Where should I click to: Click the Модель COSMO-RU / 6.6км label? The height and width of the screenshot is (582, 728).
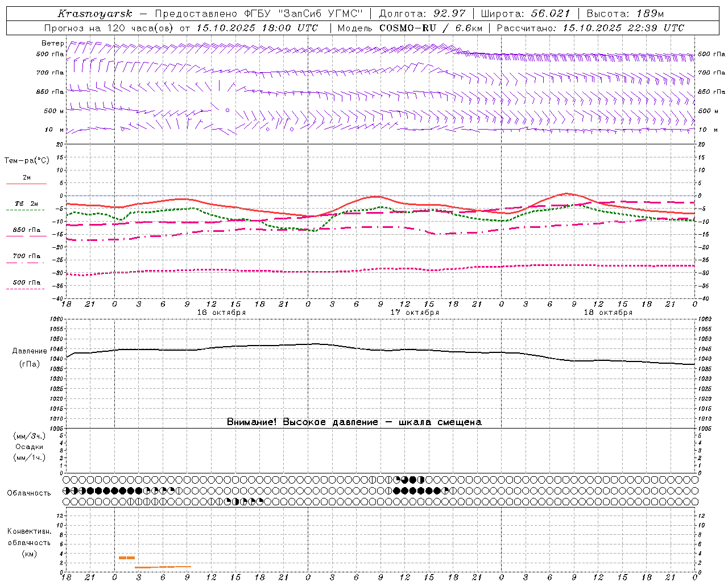409,28
